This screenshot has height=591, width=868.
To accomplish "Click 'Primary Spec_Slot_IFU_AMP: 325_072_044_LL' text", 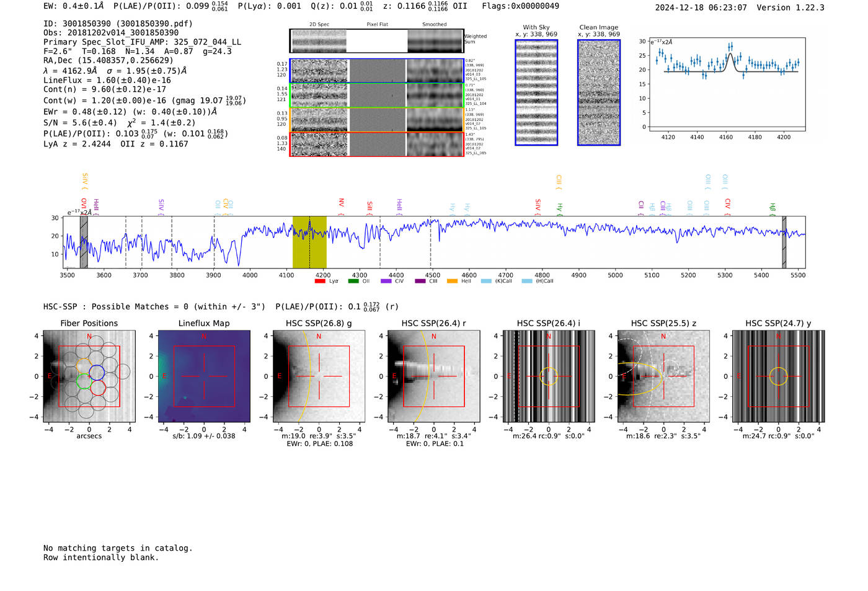I will click(143, 42).
